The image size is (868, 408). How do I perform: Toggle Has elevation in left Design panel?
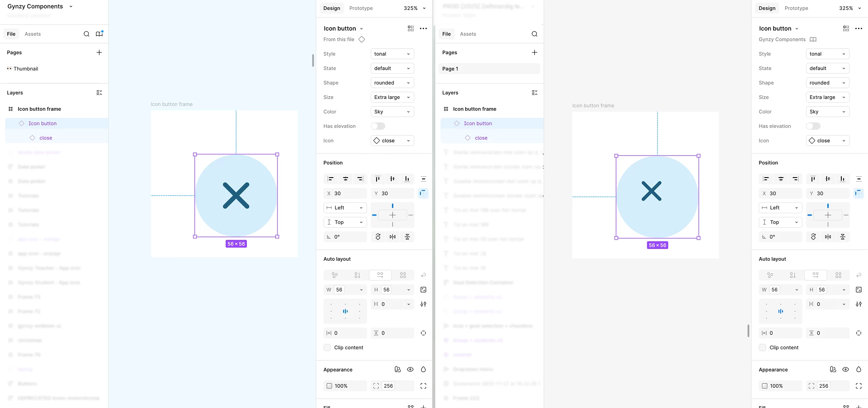378,126
